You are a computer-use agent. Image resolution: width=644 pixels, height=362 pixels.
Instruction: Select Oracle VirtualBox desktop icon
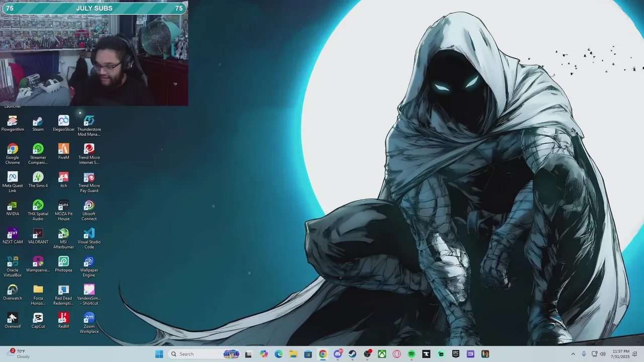(13, 266)
